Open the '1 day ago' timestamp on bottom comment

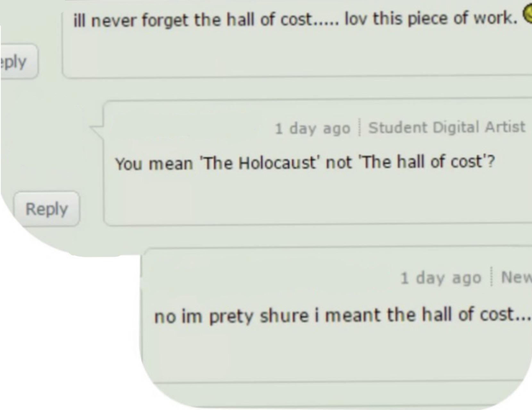point(441,278)
